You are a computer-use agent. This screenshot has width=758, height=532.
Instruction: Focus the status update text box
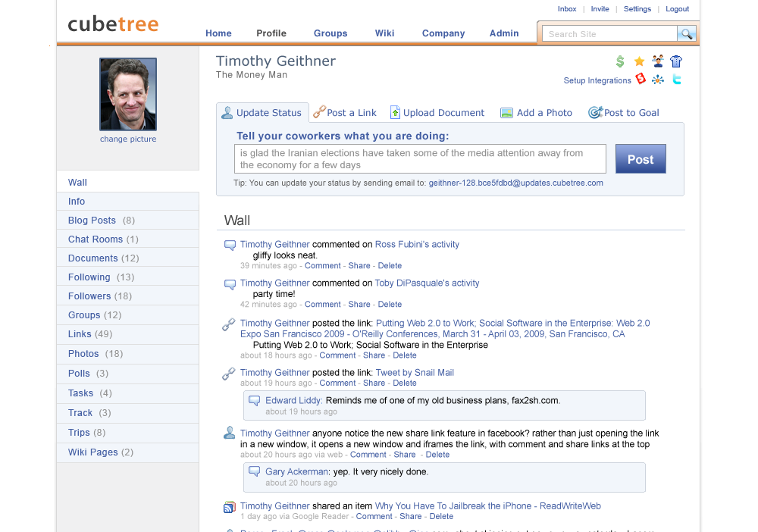(x=420, y=158)
